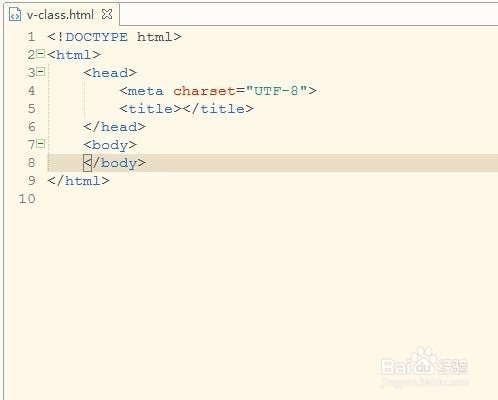Click the HTML file icon on the v-class.html tab

[x=15, y=15]
